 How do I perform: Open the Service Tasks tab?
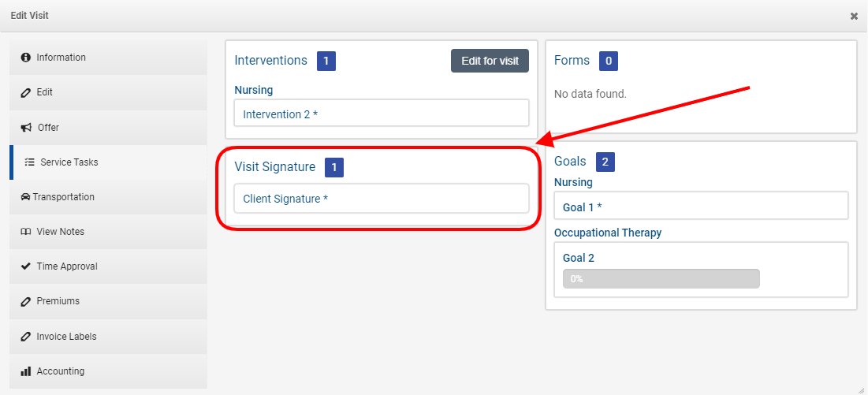[108, 162]
